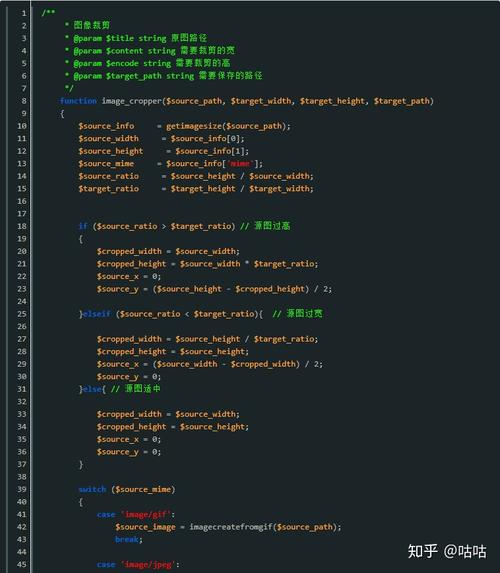The image size is (500, 573).
Task: Click the $cropped_height = $source_width * $target_ratio line
Action: pyautogui.click(x=207, y=264)
